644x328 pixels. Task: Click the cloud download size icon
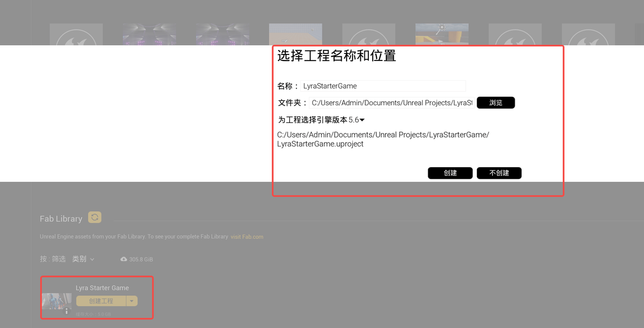tap(124, 259)
